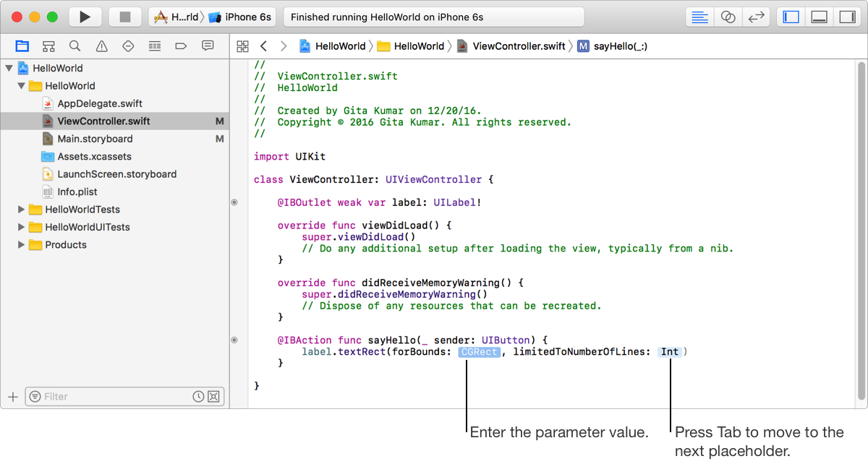The width and height of the screenshot is (868, 464).
Task: Open the related items grid menu
Action: 243,46
